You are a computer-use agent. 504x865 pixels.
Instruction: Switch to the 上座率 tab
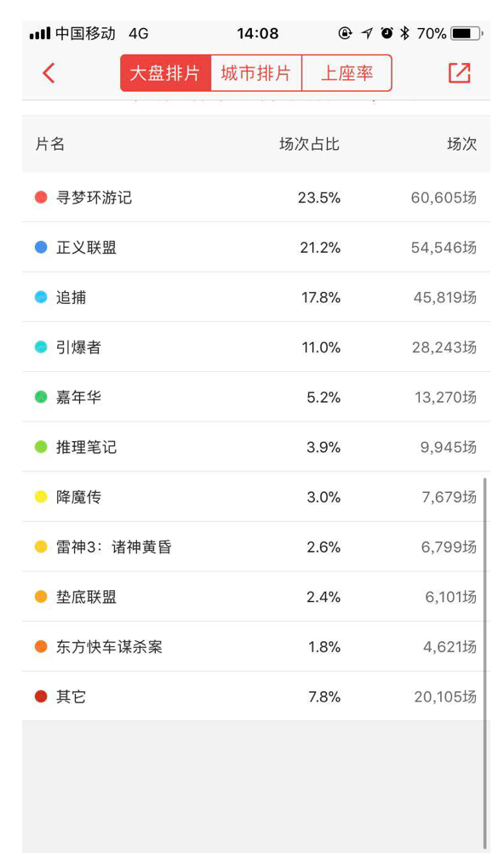point(346,73)
